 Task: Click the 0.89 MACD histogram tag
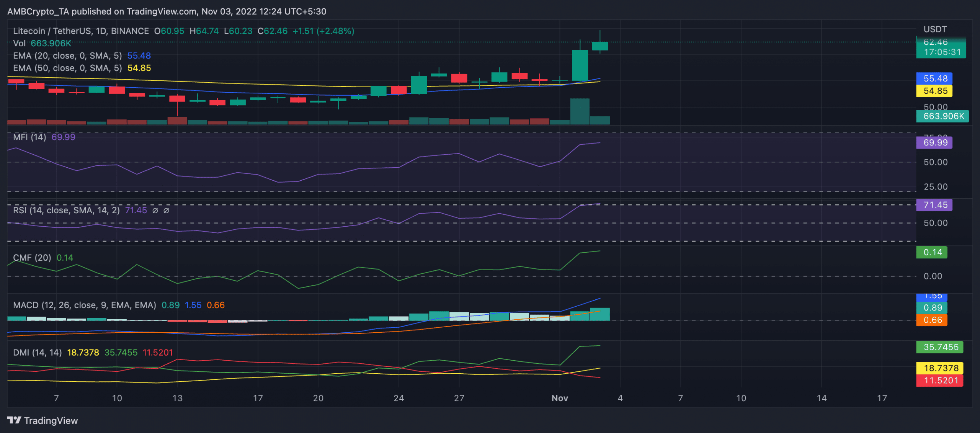point(932,307)
